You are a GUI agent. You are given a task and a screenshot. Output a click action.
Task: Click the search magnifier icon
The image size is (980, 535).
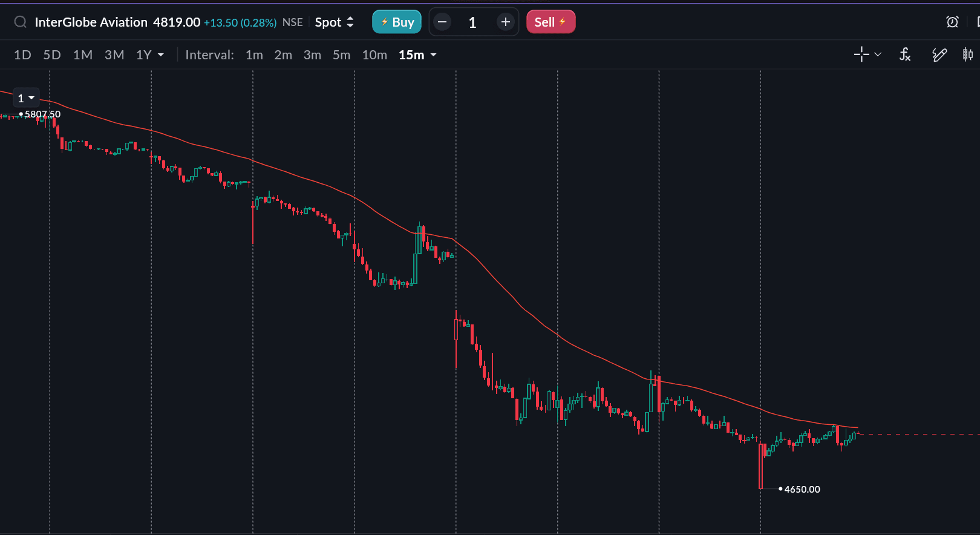pyautogui.click(x=20, y=22)
